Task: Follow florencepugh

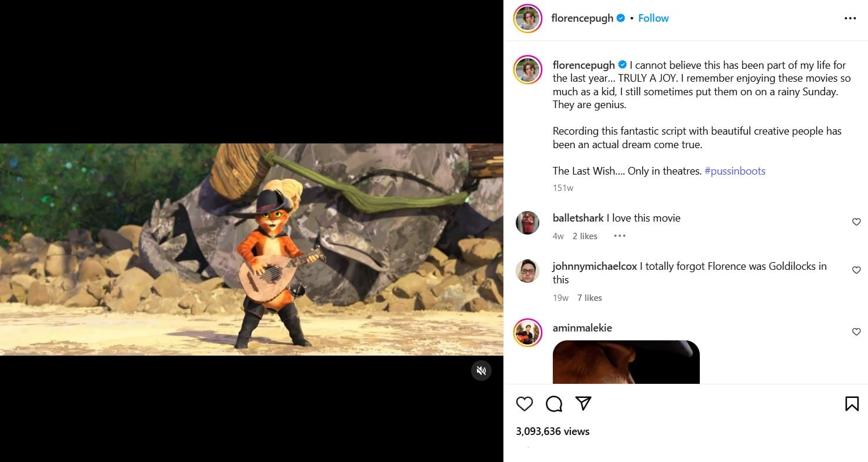Action: coord(653,18)
